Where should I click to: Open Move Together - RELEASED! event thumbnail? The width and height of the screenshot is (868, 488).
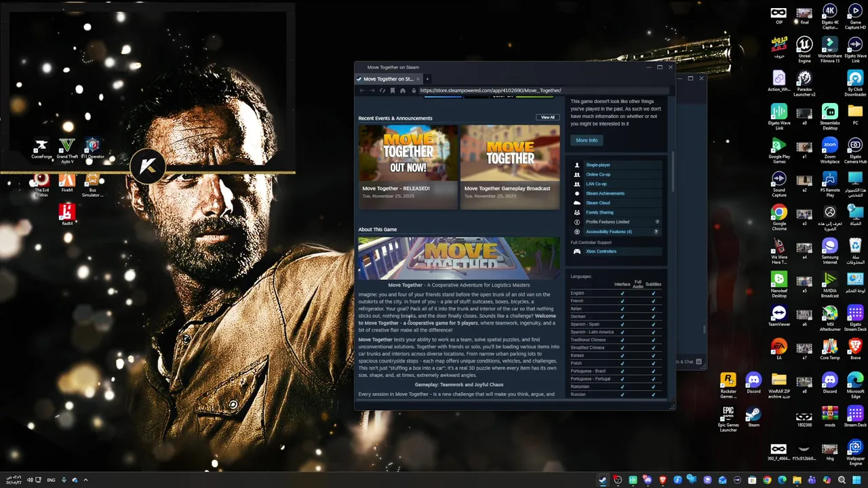(408, 152)
